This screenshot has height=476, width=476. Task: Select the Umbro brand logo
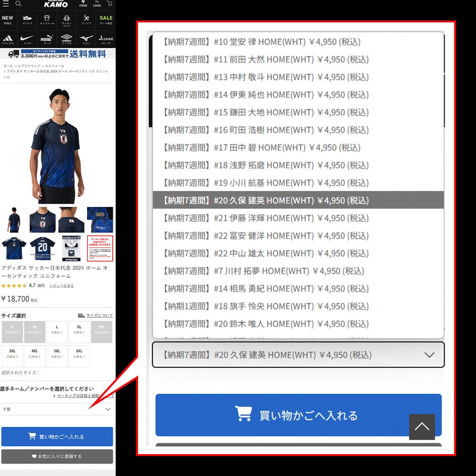click(67, 39)
